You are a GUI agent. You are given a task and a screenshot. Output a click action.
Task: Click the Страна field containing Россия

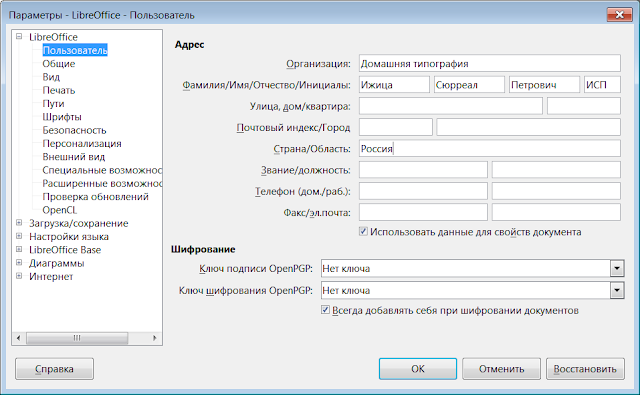click(x=490, y=148)
